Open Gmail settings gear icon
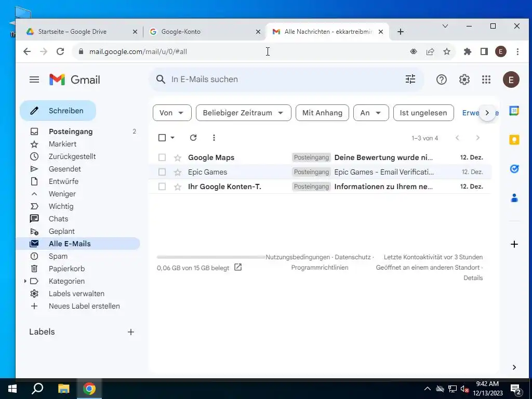This screenshot has height=399, width=532. (464, 79)
